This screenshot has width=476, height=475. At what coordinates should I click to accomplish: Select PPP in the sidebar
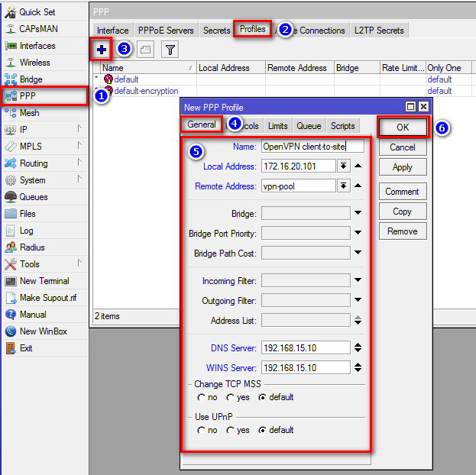click(x=45, y=96)
